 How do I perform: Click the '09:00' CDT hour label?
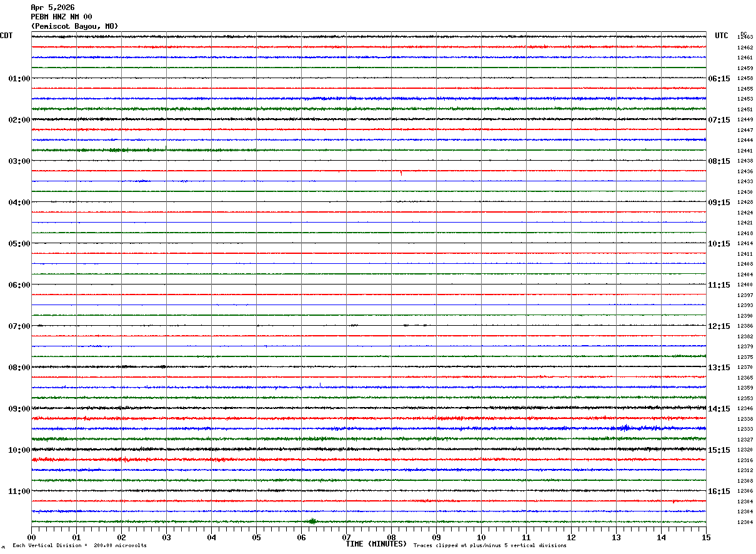coord(19,409)
